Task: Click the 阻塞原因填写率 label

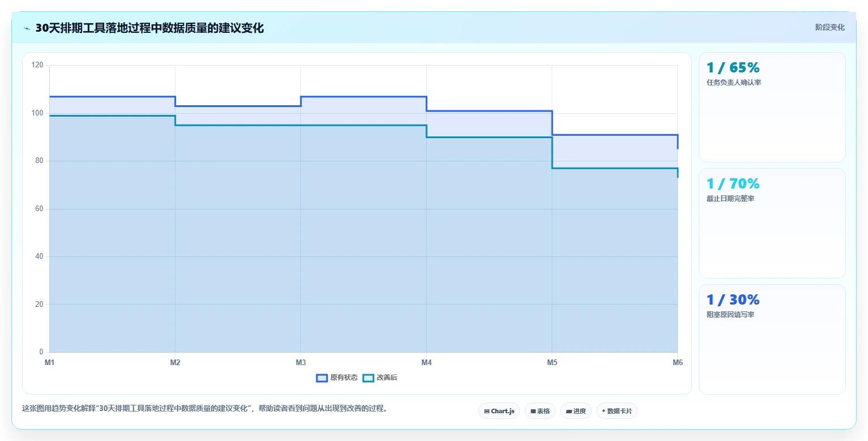Action: [731, 315]
